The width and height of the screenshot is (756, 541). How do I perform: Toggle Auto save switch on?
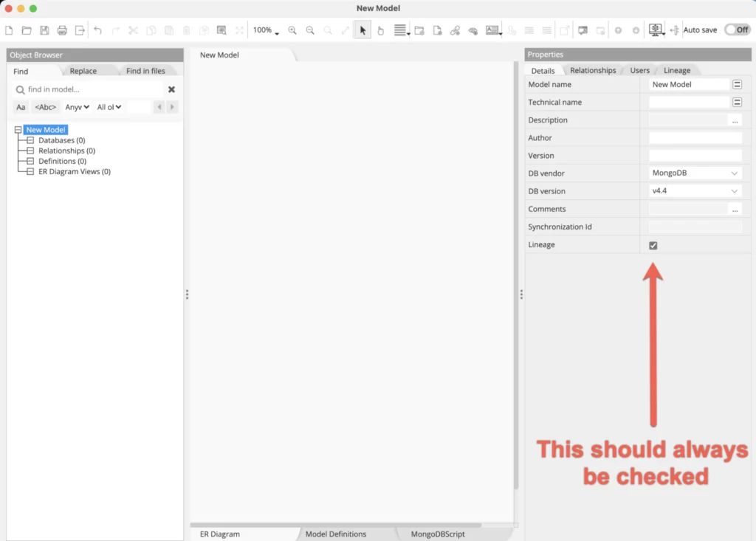(738, 30)
